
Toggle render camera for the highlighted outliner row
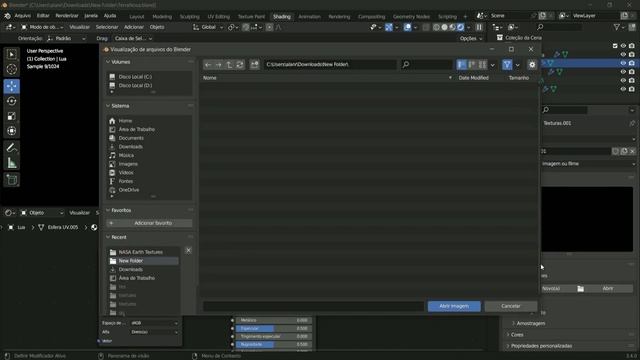point(632,63)
